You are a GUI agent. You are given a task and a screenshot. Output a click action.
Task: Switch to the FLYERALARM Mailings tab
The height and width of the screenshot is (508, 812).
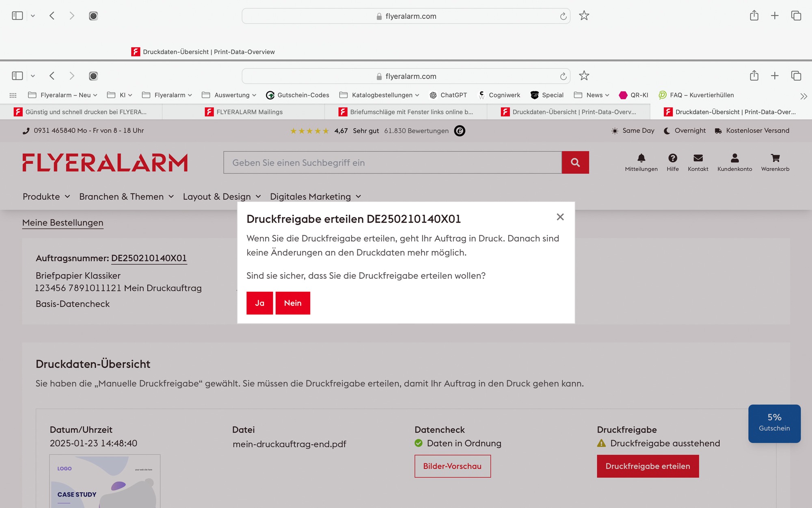[244, 112]
